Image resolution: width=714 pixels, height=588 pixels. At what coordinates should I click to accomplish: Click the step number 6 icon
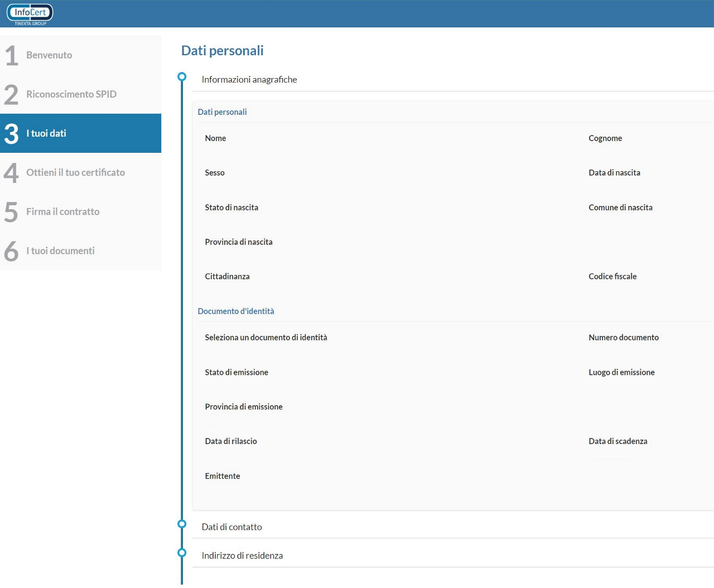tap(11, 251)
